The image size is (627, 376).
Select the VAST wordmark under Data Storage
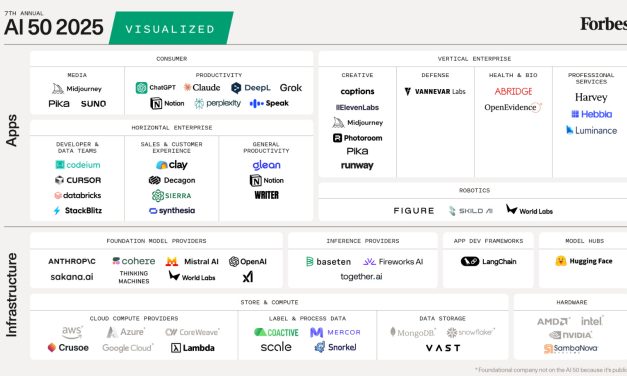[443, 348]
